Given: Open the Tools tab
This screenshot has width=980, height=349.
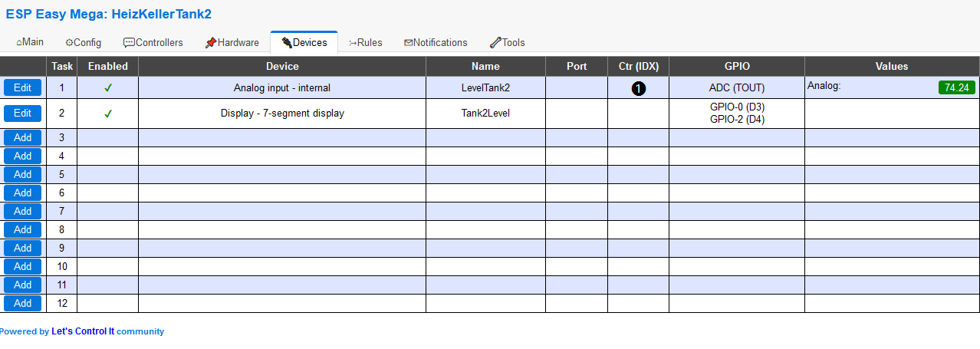Looking at the screenshot, I should click(507, 42).
